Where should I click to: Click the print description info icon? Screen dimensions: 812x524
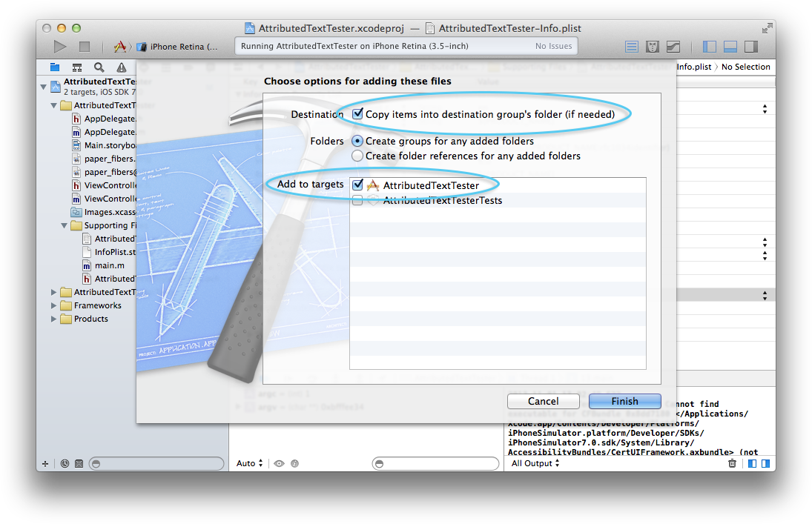click(x=294, y=463)
